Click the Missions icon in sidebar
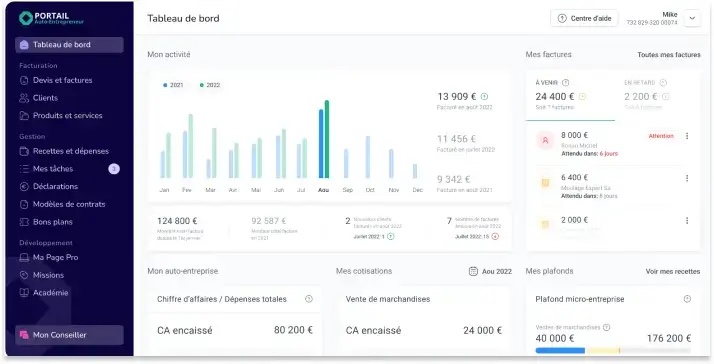Viewport: 714px width, 364px height. (24, 275)
